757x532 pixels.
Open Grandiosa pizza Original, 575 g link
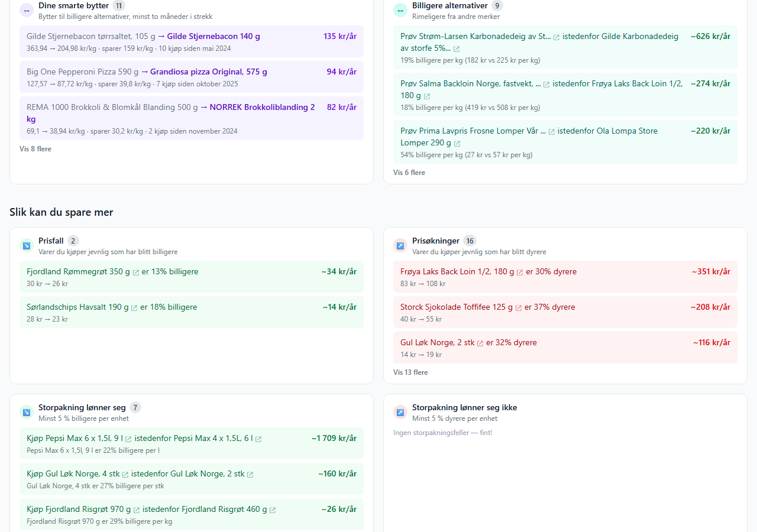[208, 72]
